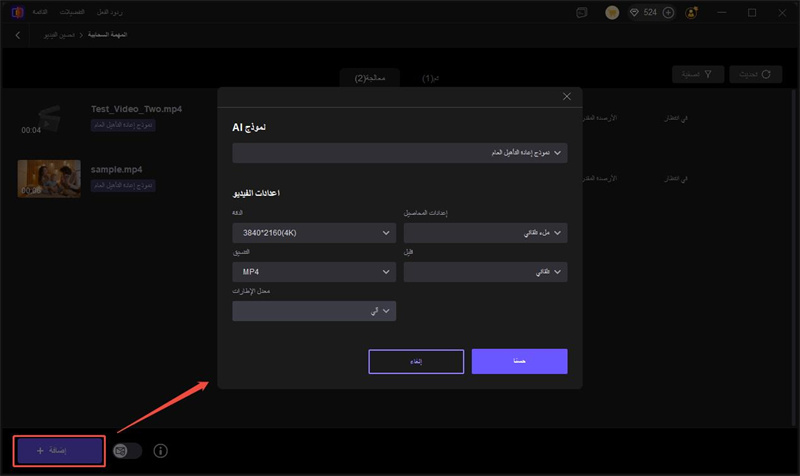Expand the frame rate dropdown under resolution row
800x476 pixels.
point(485,272)
